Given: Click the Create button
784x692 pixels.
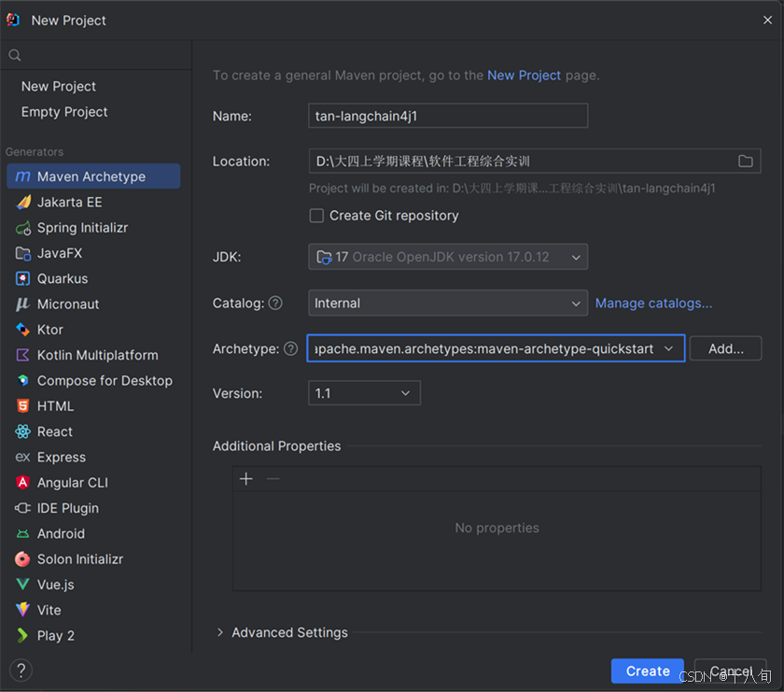Looking at the screenshot, I should (648, 671).
